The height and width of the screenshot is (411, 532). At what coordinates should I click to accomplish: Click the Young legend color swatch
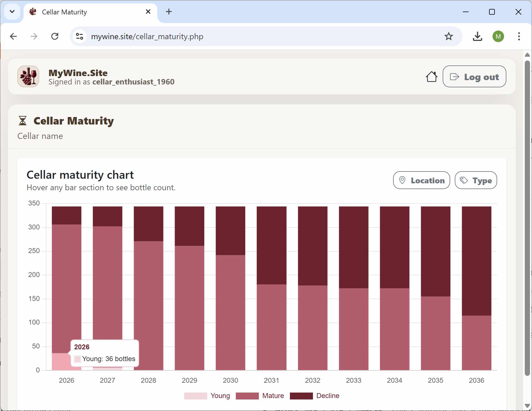click(x=195, y=396)
